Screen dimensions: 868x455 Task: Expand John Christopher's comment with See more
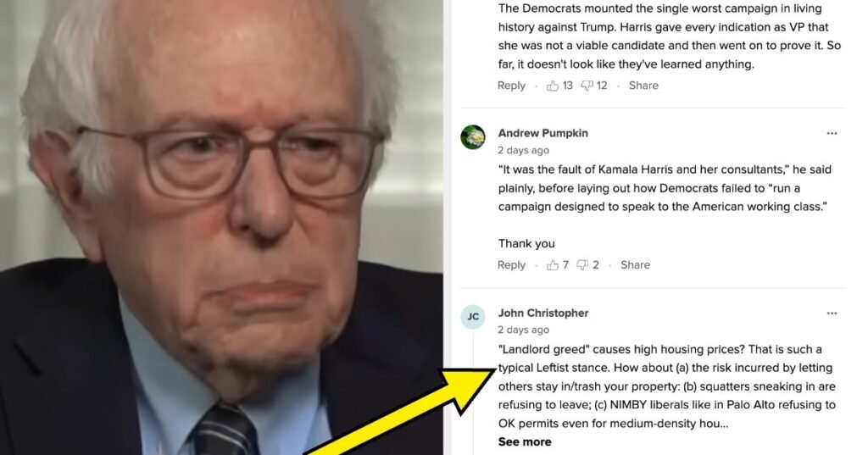[524, 441]
